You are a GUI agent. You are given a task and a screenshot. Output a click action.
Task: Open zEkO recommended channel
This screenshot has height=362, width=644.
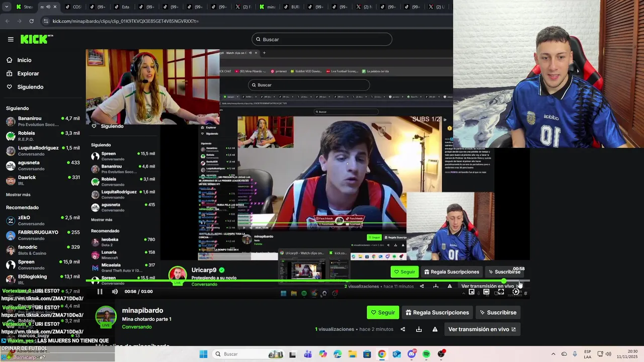[x=43, y=220]
